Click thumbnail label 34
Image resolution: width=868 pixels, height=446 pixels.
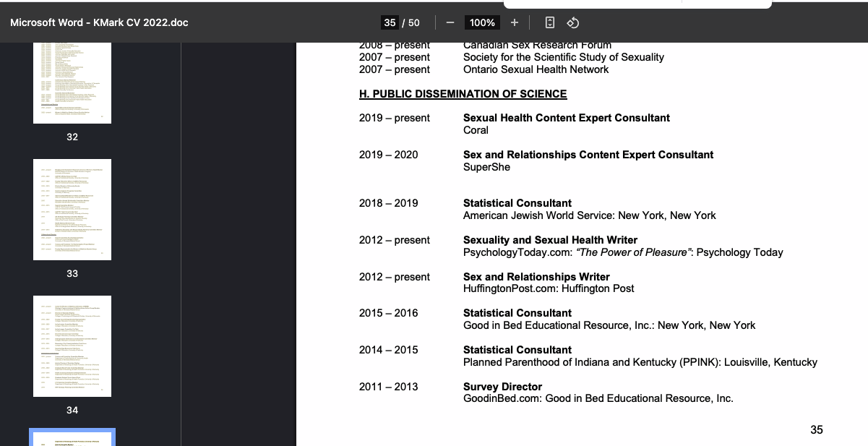(x=72, y=410)
